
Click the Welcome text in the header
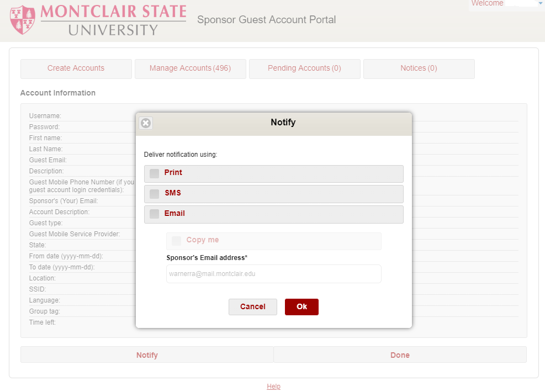pos(487,3)
